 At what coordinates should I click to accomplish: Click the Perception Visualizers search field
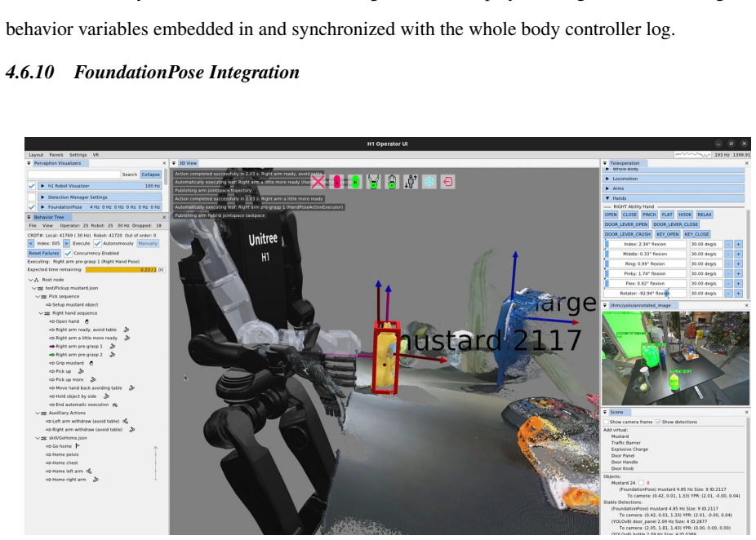73,175
